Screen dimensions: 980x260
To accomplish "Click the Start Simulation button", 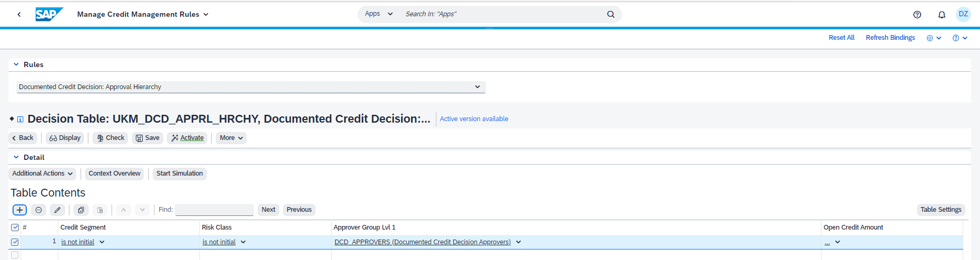I will point(180,174).
